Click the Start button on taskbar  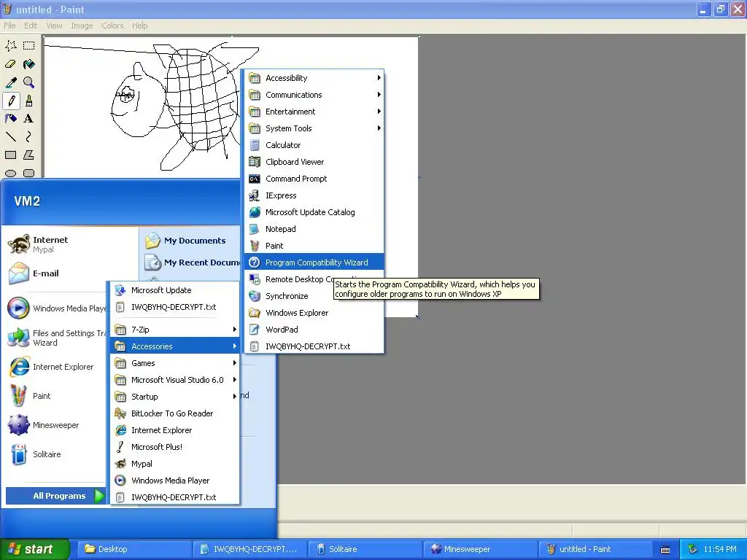[x=34, y=549]
